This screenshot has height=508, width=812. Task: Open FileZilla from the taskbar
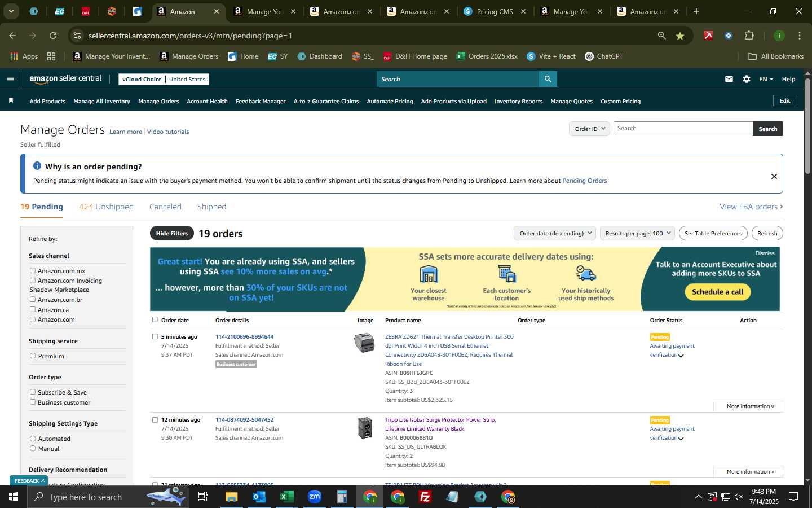[425, 497]
